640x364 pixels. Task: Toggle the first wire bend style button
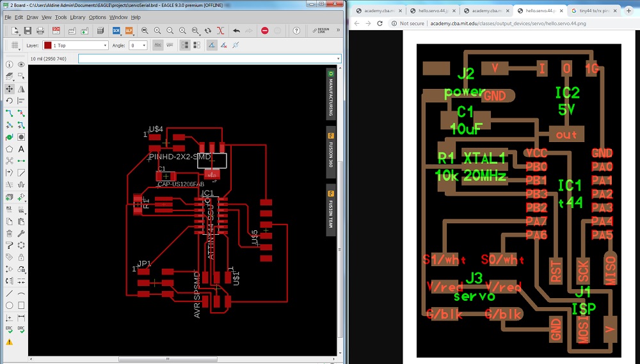click(211, 45)
